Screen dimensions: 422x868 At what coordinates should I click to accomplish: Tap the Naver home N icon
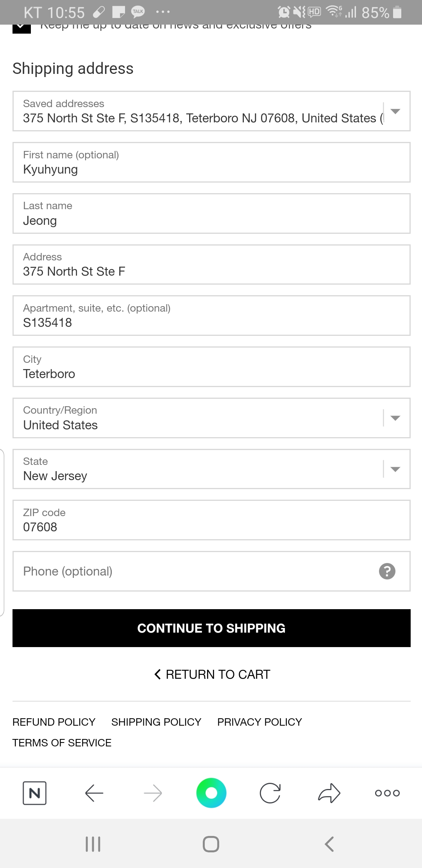click(x=34, y=793)
